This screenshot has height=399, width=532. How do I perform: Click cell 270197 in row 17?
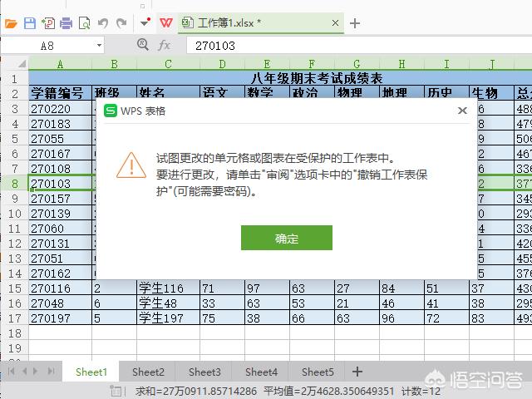pyautogui.click(x=60, y=318)
